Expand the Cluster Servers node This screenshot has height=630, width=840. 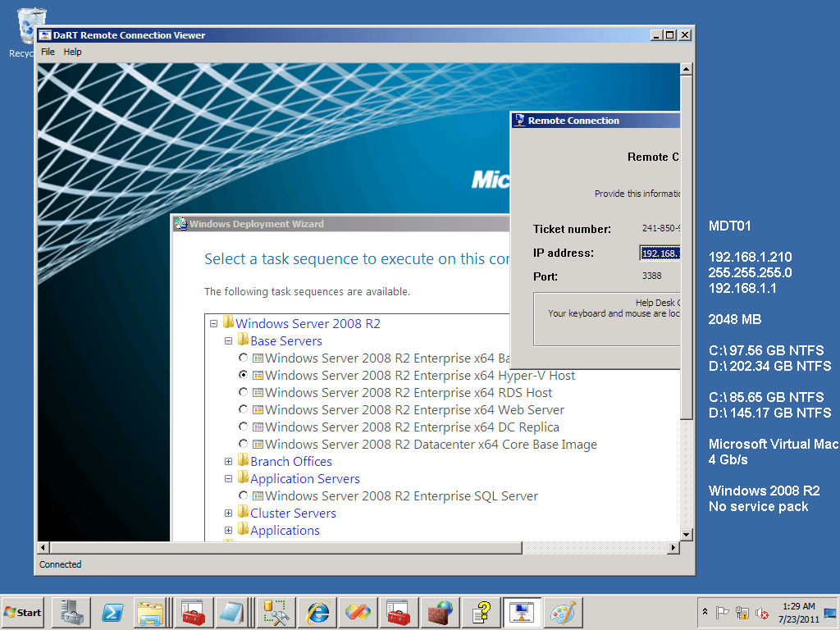(x=228, y=513)
